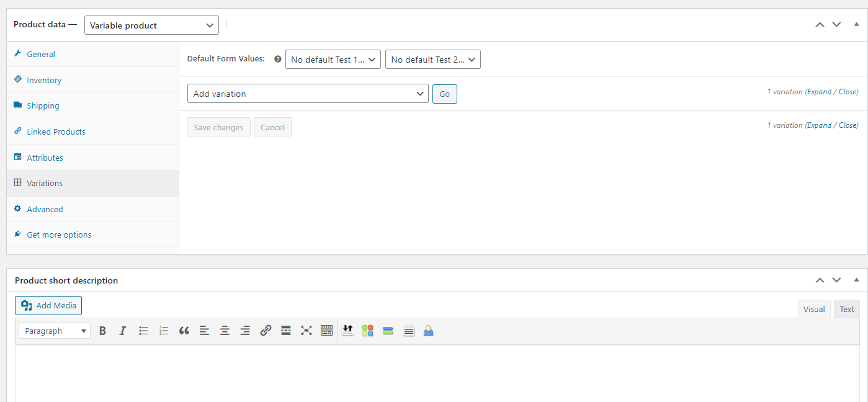The image size is (868, 402).
Task: Collapse the Product data panel
Action: (x=856, y=24)
